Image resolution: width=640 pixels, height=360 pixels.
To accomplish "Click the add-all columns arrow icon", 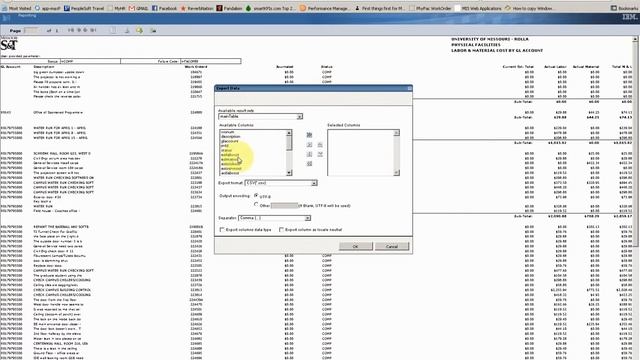I will click(309, 135).
